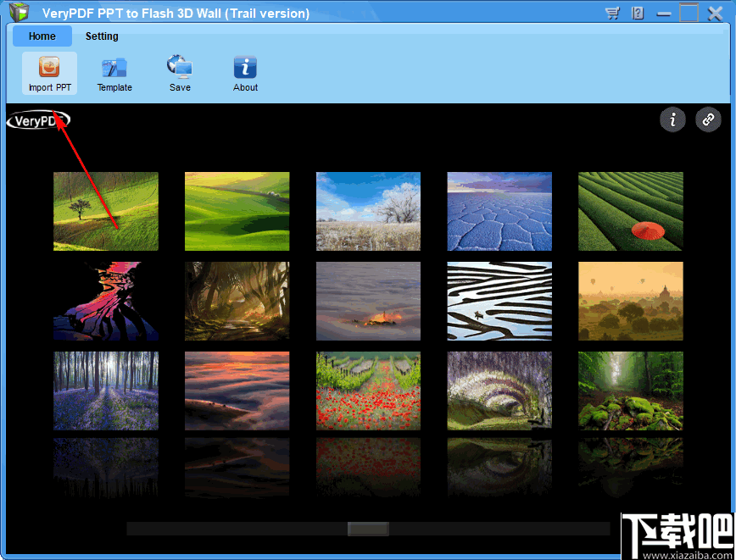Select the red poppy field thumbnail
The image size is (736, 560).
point(368,391)
